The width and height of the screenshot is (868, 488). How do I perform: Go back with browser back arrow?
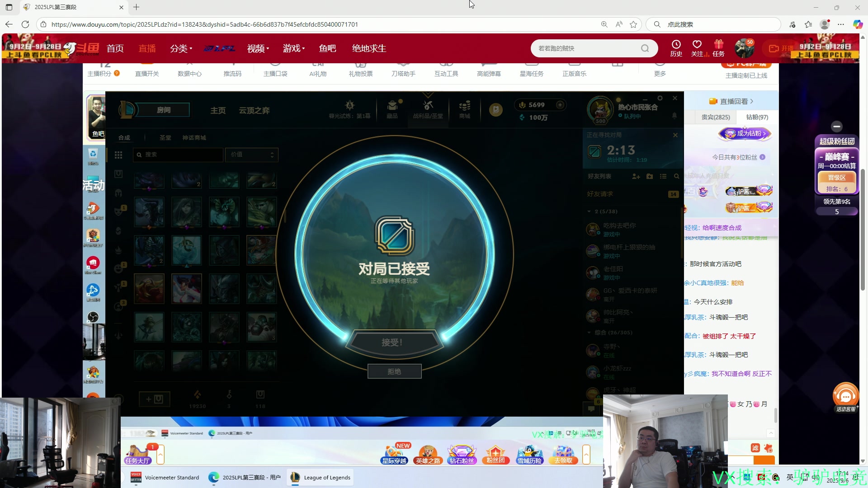click(9, 24)
